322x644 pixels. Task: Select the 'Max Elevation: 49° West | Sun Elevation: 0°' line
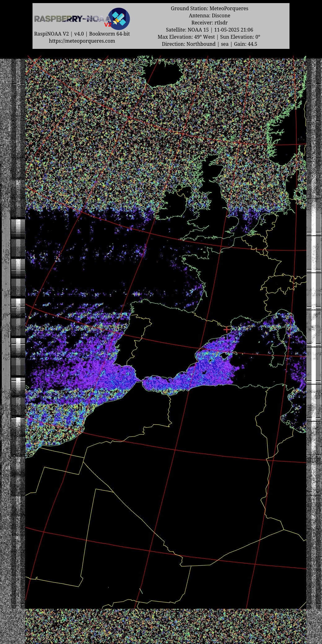coord(209,37)
